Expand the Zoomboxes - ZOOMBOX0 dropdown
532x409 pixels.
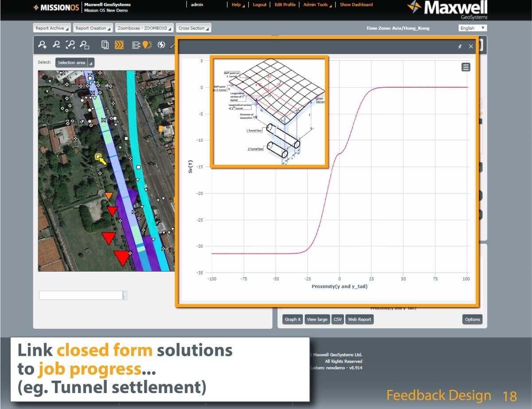(144, 28)
